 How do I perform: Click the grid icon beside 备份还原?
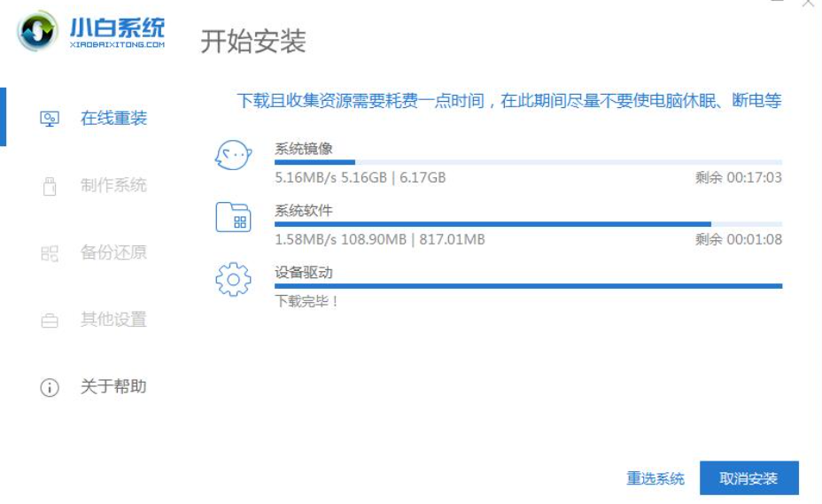tap(50, 253)
